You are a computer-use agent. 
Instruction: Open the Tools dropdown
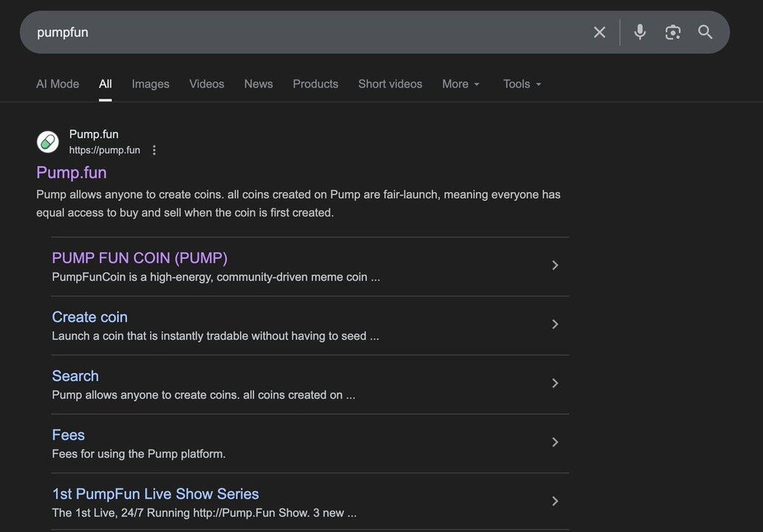522,84
